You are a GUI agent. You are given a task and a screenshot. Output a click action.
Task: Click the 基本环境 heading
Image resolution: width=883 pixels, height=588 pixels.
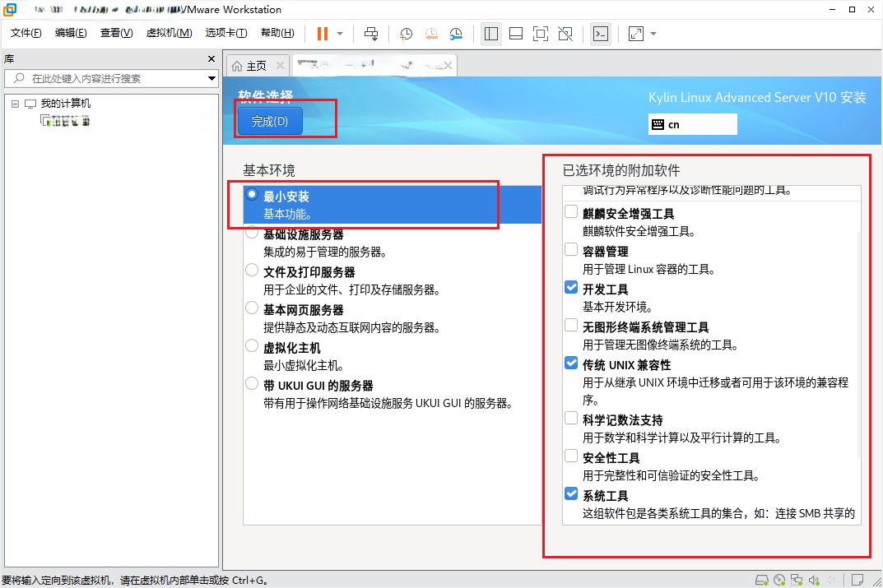click(268, 170)
